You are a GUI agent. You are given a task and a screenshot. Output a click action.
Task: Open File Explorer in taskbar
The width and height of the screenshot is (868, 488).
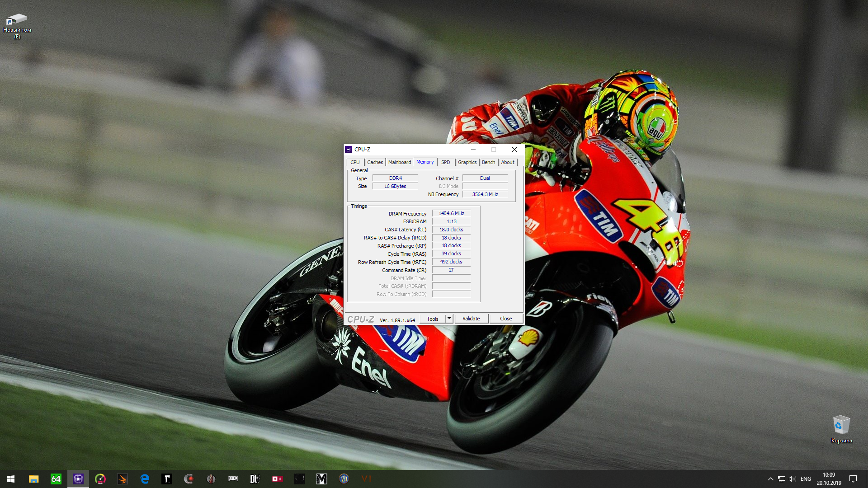(33, 479)
